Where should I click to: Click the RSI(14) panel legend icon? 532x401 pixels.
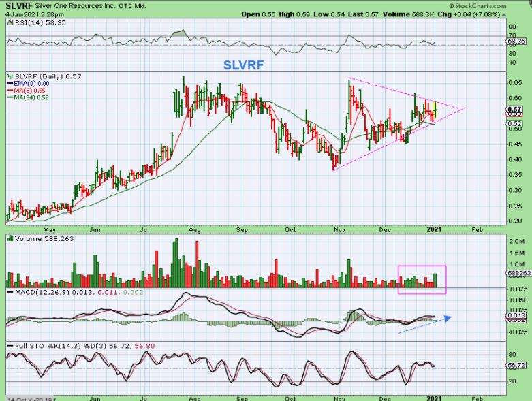pos(8,22)
